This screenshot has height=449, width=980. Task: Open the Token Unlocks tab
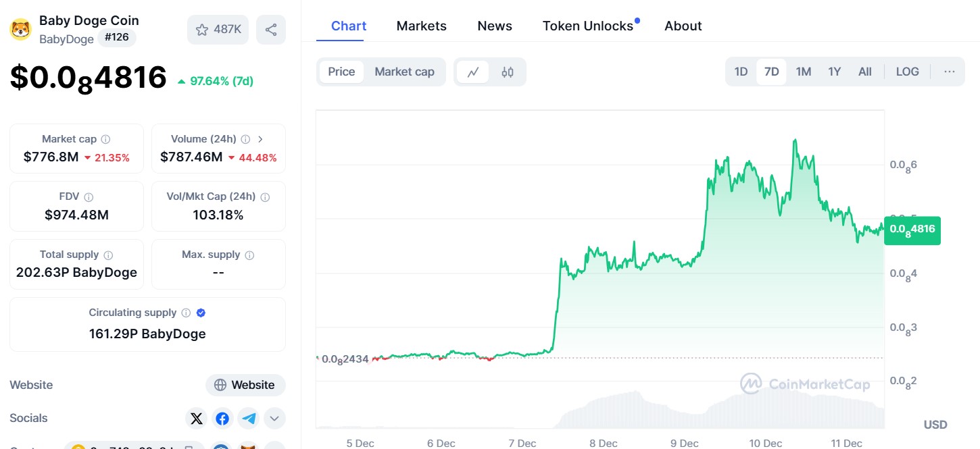[588, 26]
